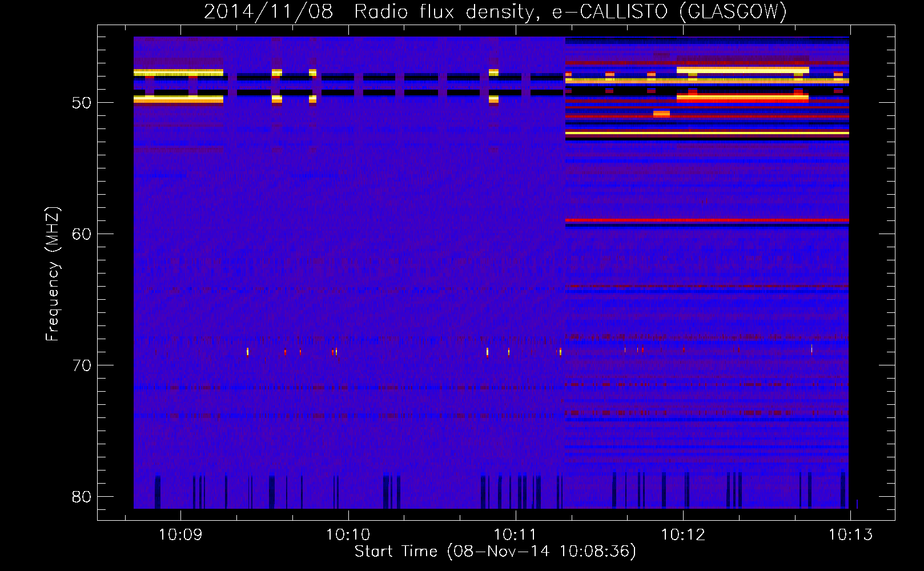Click the '80' frequency tick label
Image resolution: width=924 pixels, height=571 pixels.
tap(82, 497)
